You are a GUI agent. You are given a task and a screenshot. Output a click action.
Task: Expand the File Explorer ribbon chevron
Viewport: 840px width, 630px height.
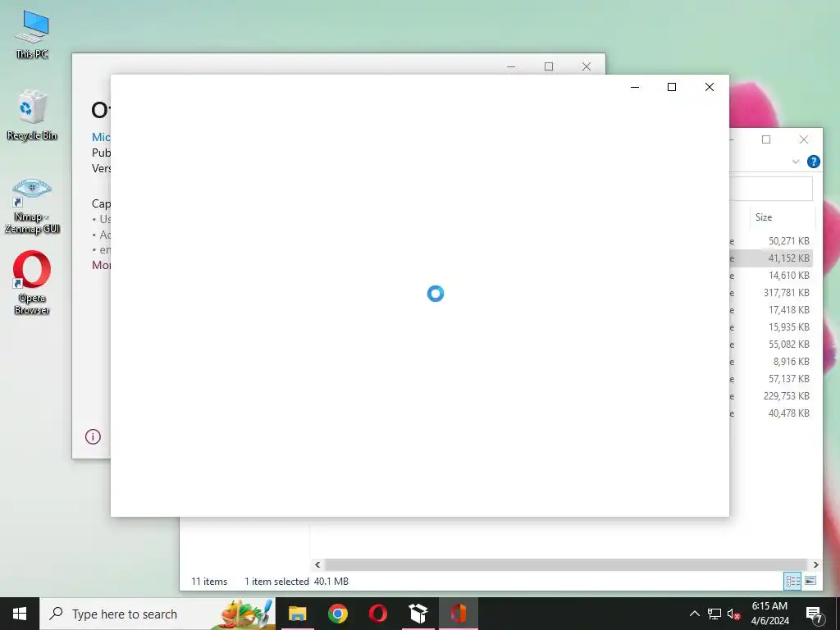click(796, 162)
